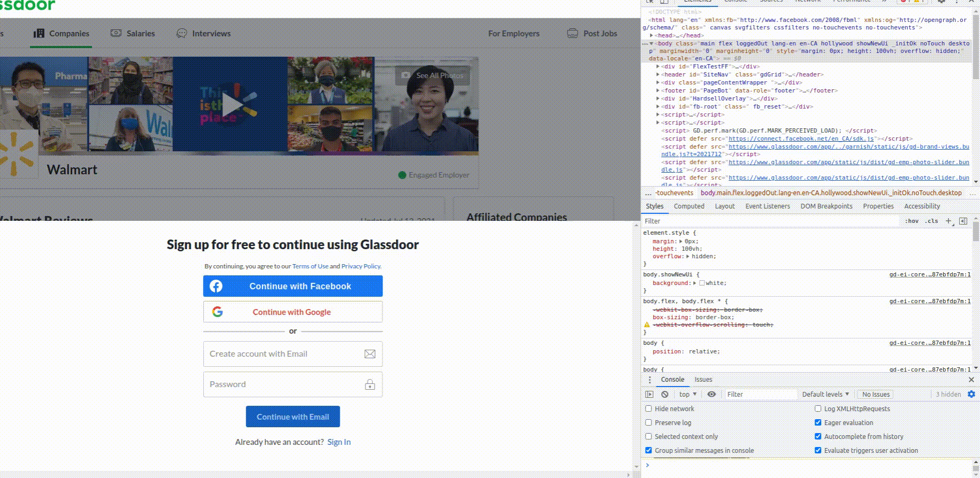The height and width of the screenshot is (478, 980).
Task: Click the Facebook logo on the Continue button
Action: point(216,286)
